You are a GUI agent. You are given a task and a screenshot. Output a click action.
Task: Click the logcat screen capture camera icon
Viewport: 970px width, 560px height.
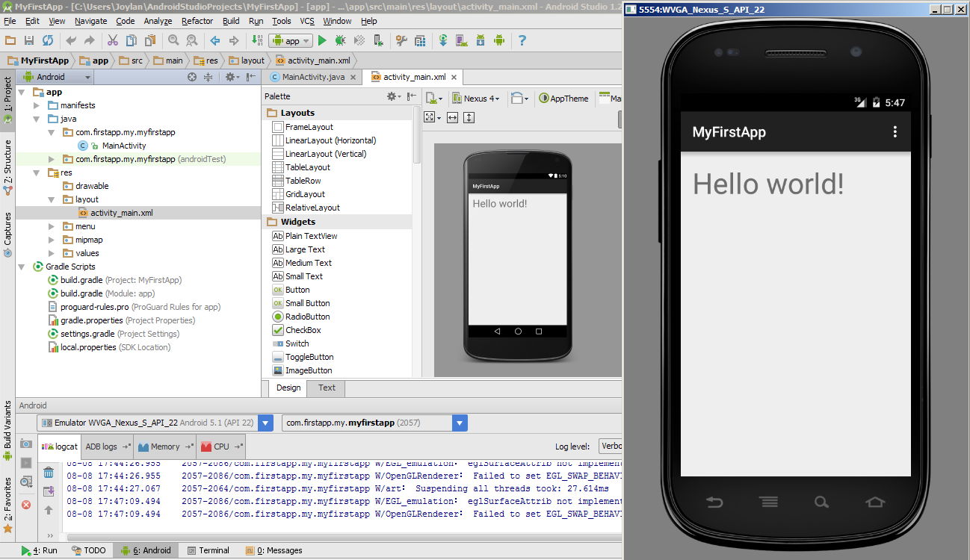(26, 444)
